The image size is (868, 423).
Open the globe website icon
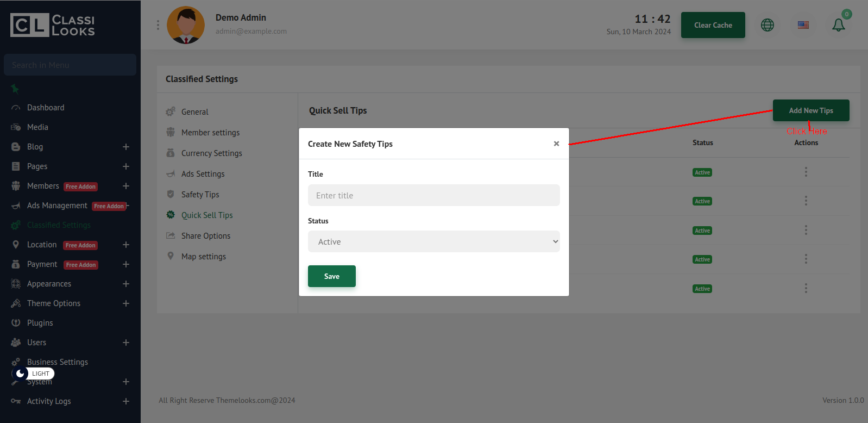point(767,25)
